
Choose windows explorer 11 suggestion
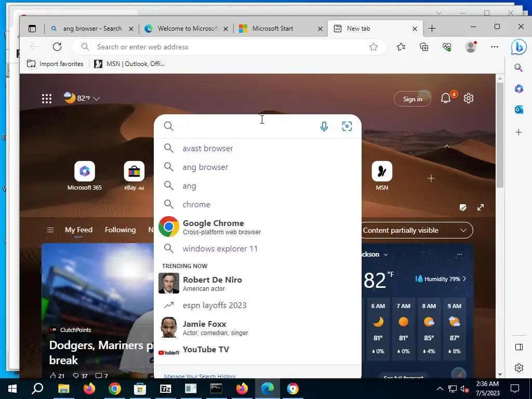point(258,249)
